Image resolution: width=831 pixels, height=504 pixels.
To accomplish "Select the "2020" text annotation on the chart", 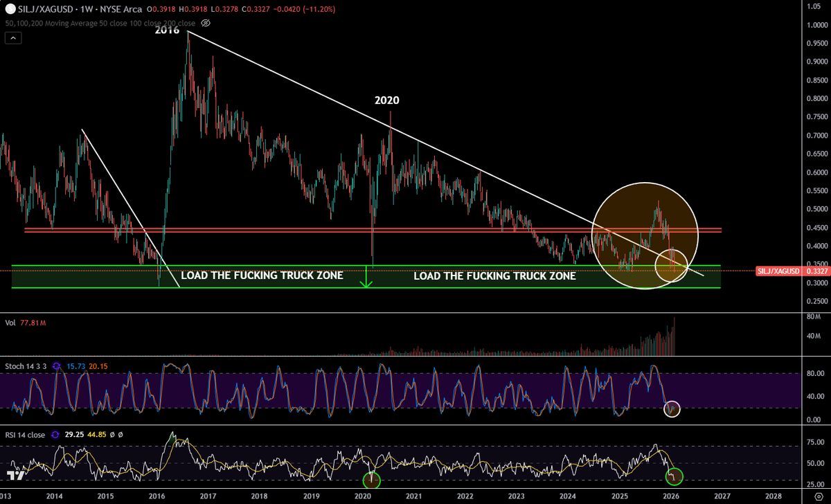I will click(x=386, y=100).
